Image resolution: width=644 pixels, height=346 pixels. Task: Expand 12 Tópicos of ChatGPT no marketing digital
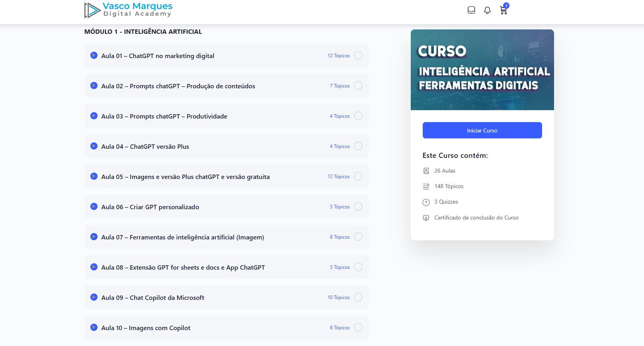pos(339,56)
